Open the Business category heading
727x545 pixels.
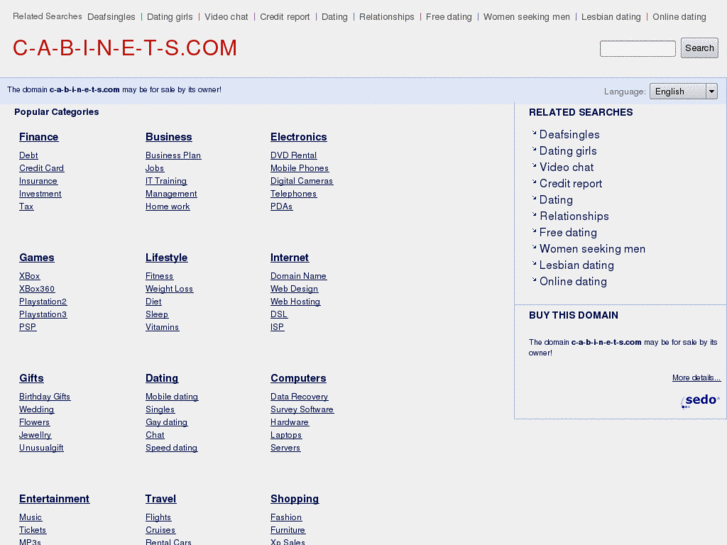[x=169, y=137]
